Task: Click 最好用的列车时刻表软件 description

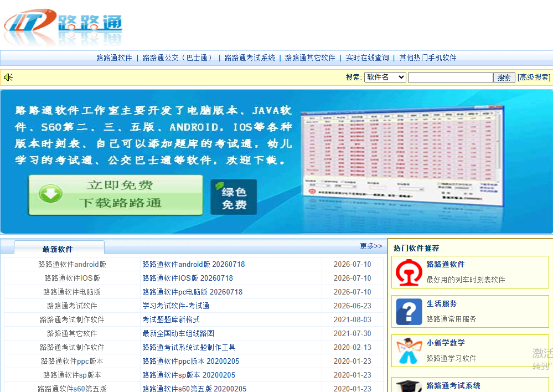Action: click(x=466, y=280)
